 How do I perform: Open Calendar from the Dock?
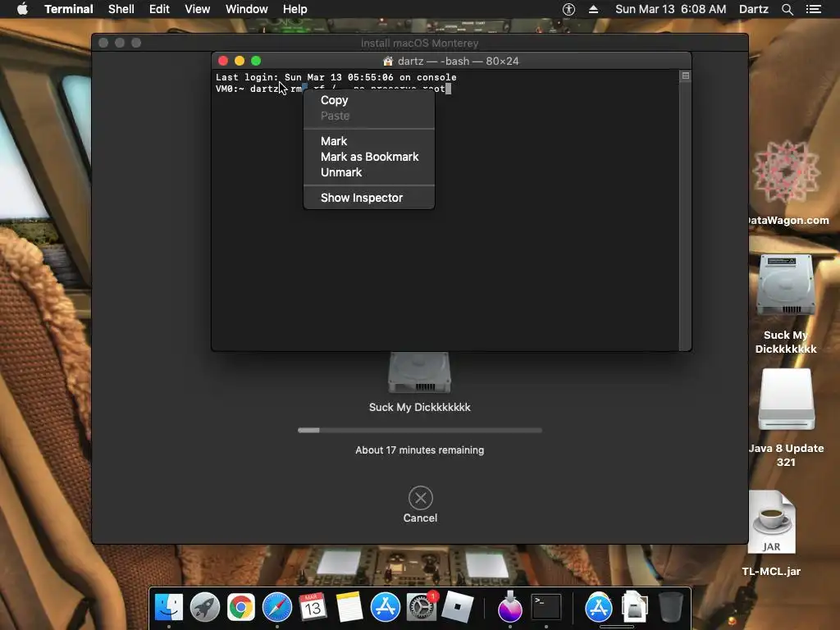point(313,608)
